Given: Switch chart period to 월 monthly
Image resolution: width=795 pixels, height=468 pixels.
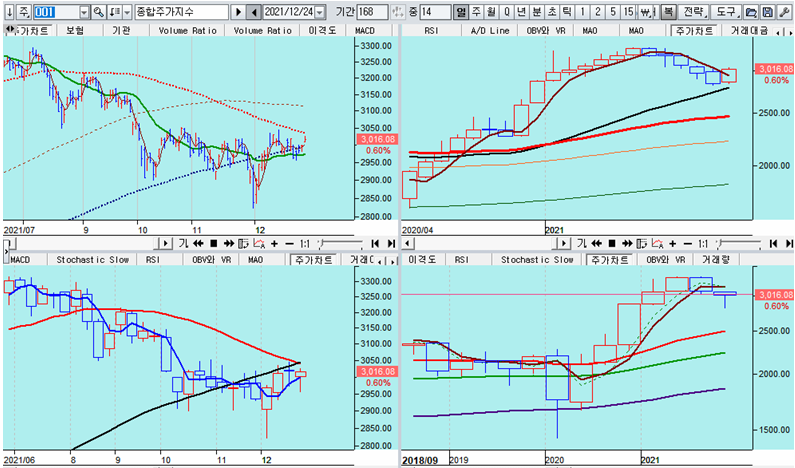Looking at the screenshot, I should 492,12.
